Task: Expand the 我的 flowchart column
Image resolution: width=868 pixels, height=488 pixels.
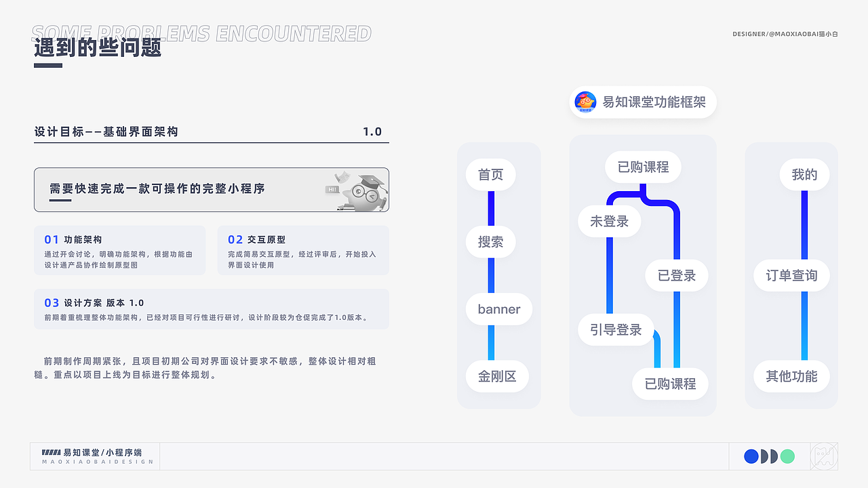Action: coord(804,174)
